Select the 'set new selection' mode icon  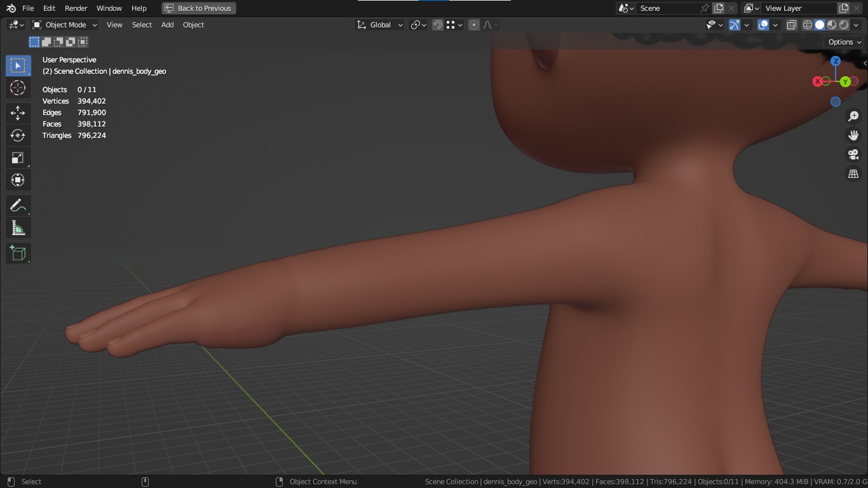(34, 42)
